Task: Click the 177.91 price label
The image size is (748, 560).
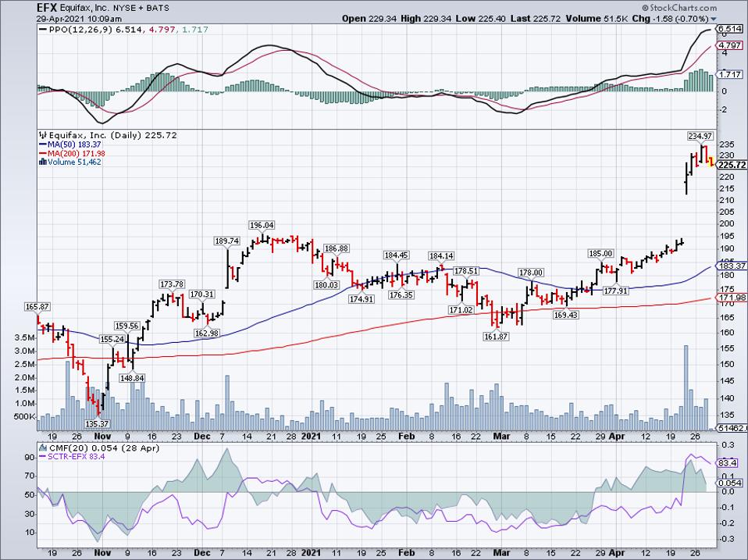Action: 616,290
